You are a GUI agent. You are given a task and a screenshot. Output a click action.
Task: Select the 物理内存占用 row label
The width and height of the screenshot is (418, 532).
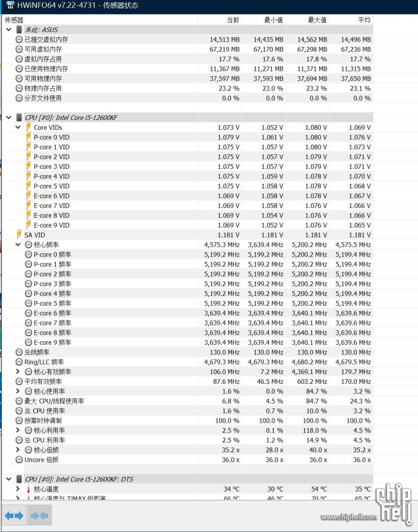(43, 88)
